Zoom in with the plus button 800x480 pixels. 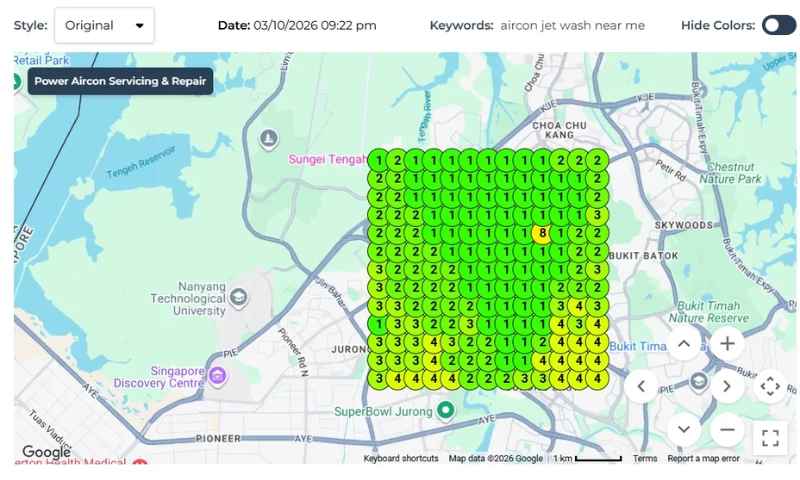727,344
